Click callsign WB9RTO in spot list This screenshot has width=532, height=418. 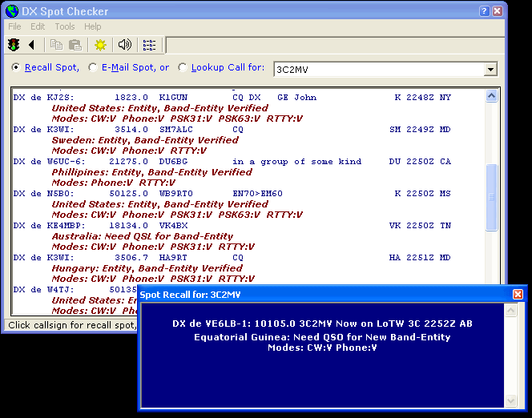(175, 194)
